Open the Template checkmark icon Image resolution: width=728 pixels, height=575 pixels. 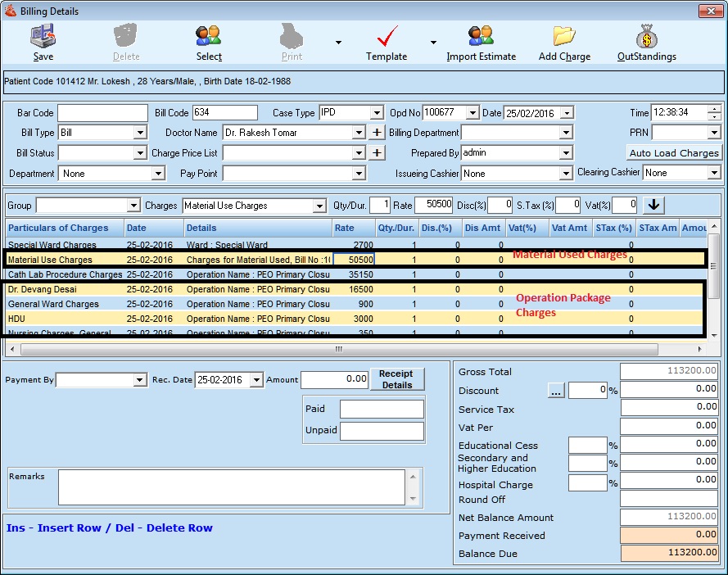coord(387,38)
